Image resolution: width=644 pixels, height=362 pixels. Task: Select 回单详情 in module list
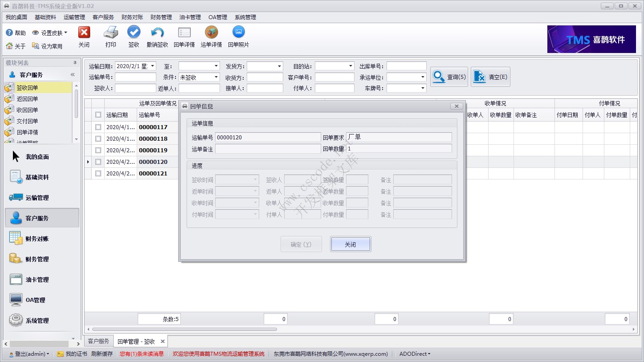(38, 132)
